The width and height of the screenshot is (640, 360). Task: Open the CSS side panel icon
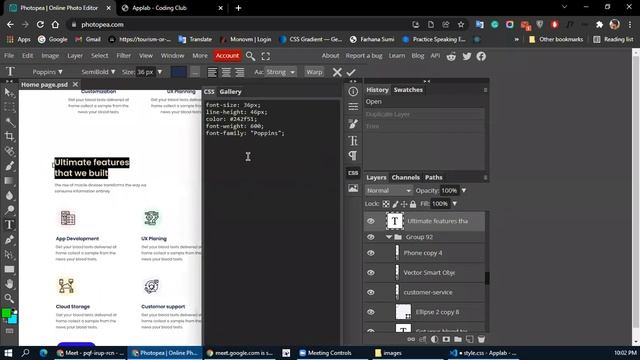coord(353,173)
